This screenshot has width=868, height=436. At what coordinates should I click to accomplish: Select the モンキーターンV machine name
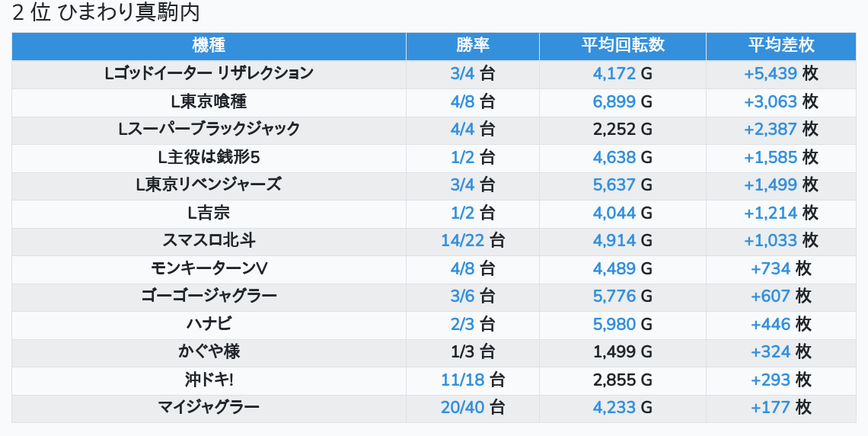pyautogui.click(x=209, y=268)
